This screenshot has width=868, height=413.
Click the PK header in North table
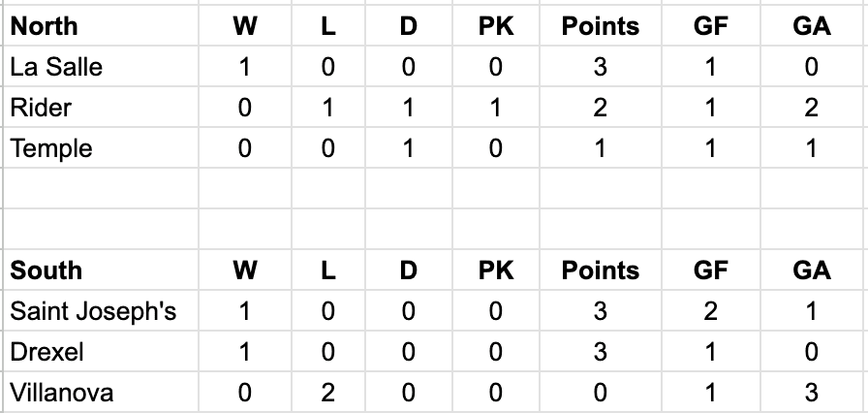[495, 26]
